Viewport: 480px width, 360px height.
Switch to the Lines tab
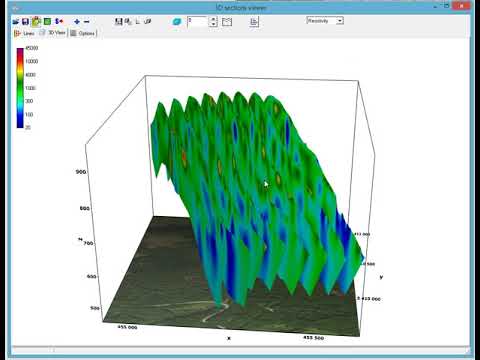[25, 33]
